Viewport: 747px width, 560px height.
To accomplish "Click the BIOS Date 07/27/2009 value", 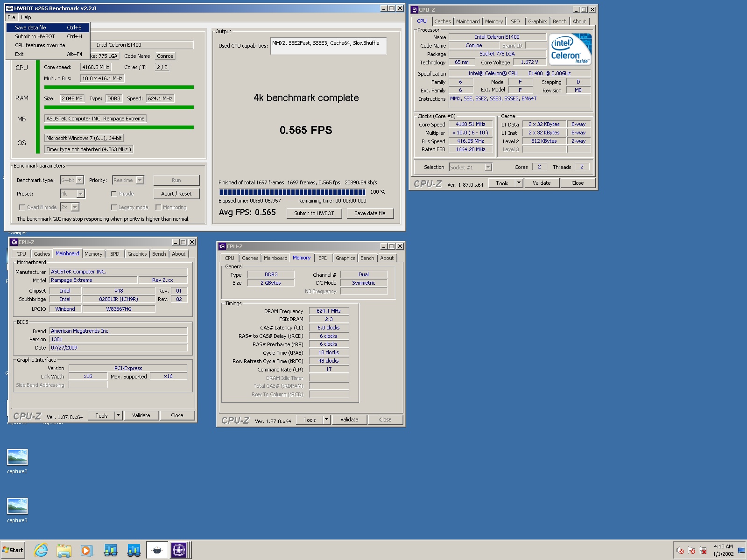I will 118,348.
